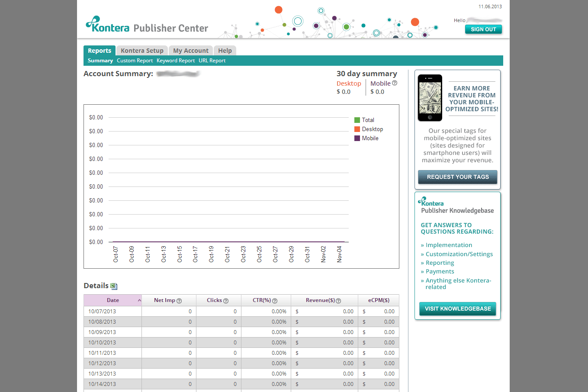The image size is (588, 392).
Task: Switch to the My Account tab
Action: [x=190, y=51]
